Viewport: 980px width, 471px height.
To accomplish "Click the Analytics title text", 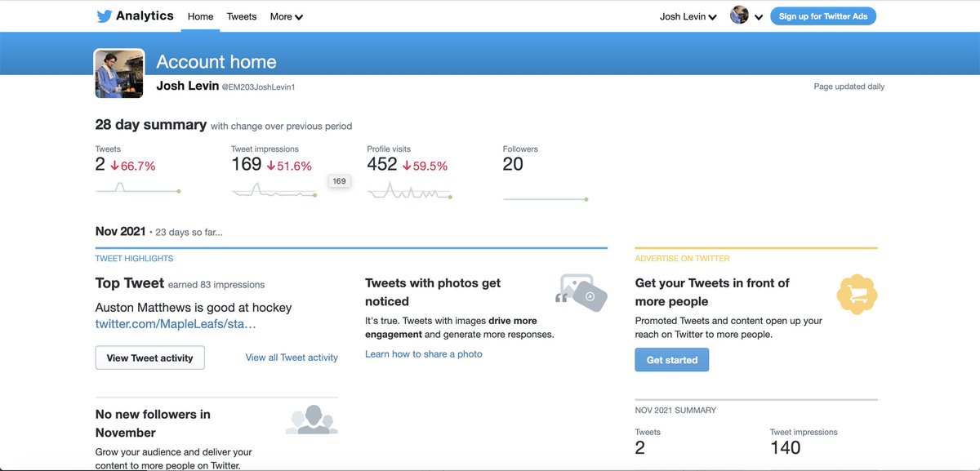I will pos(145,16).
